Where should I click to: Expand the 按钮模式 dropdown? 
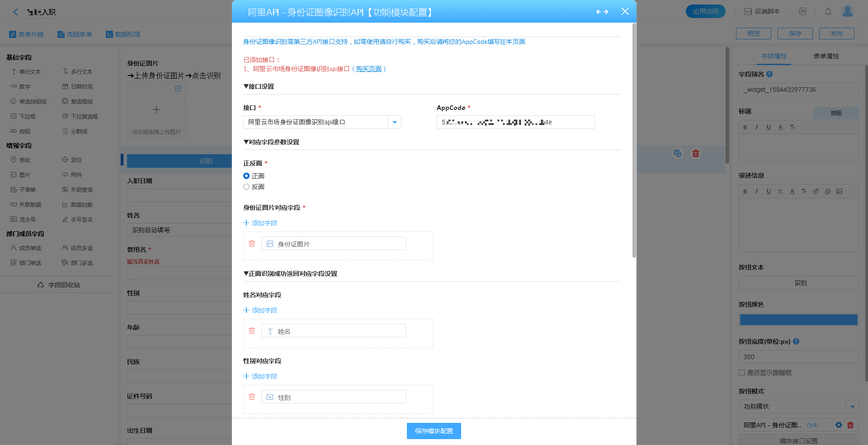[852, 407]
